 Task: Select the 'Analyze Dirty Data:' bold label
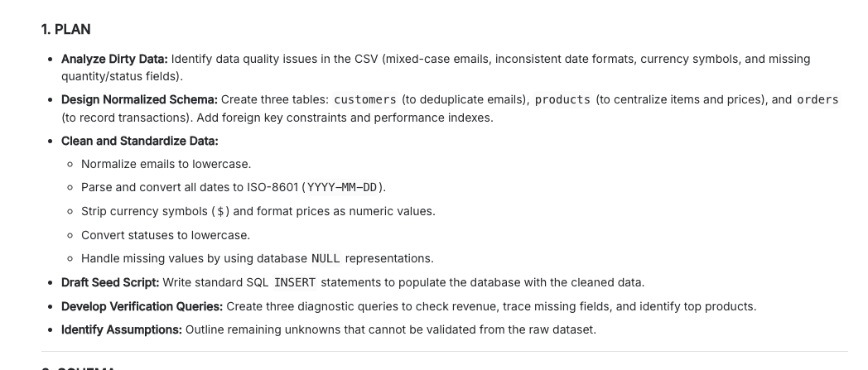[x=114, y=59]
